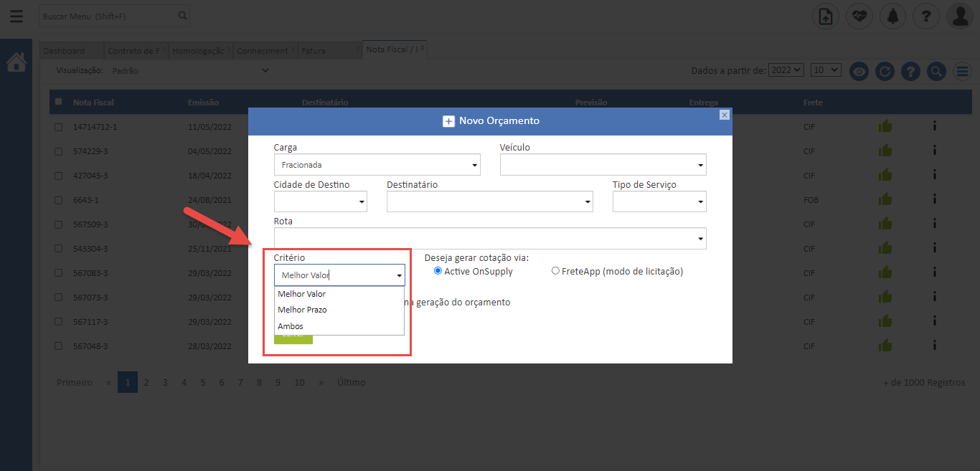The image size is (980, 471).
Task: Check the box for nota fiscal 574229-3
Action: (59, 151)
